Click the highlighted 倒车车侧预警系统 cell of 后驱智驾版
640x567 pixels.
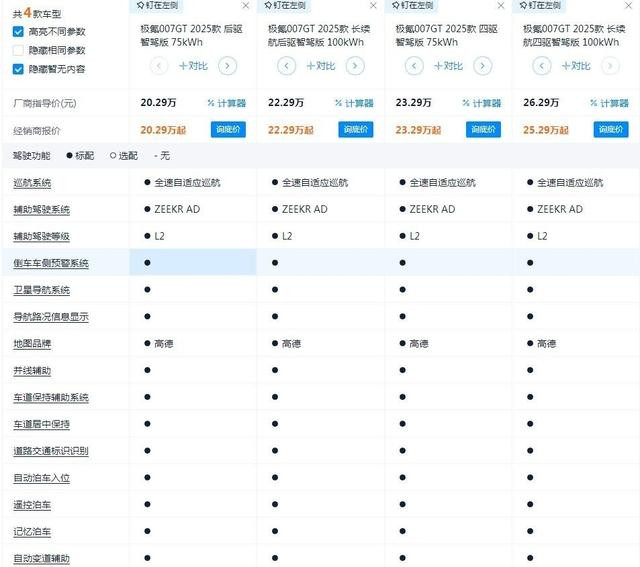[x=193, y=262]
